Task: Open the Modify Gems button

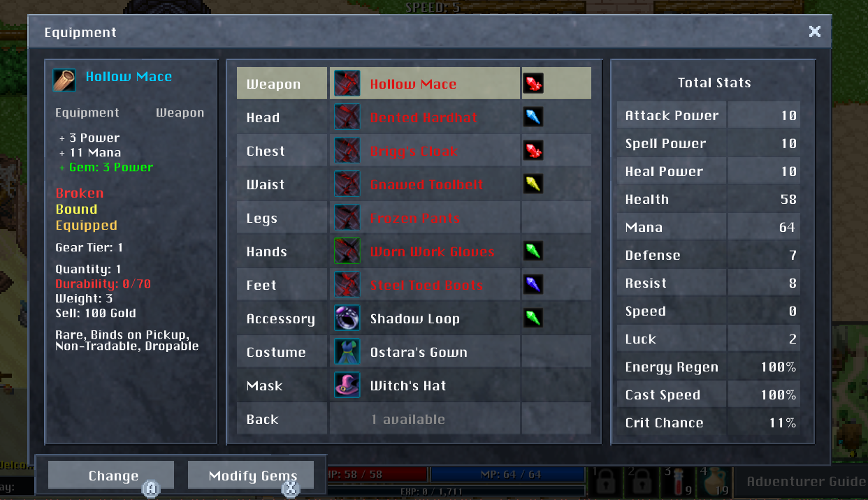Action: 252,476
